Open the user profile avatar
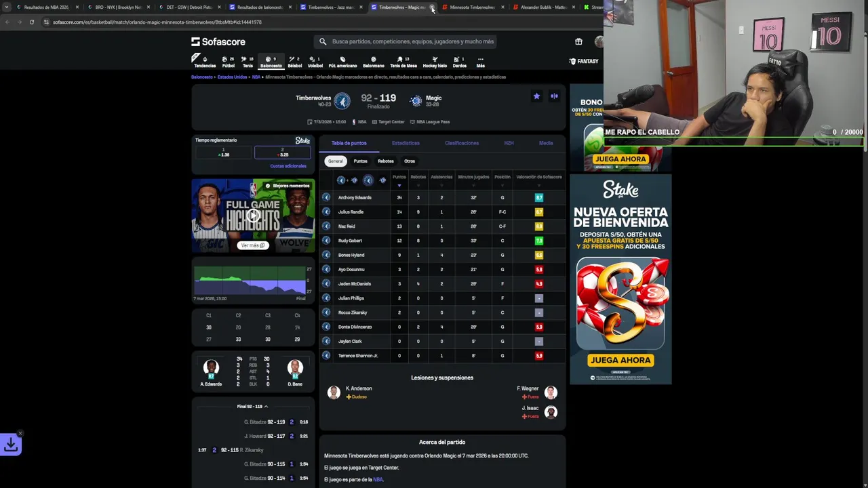 599,41
